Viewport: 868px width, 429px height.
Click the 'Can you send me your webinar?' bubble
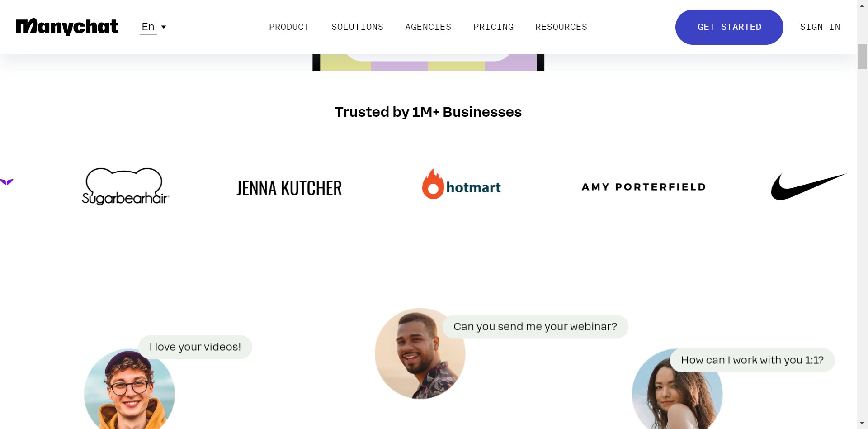point(535,327)
